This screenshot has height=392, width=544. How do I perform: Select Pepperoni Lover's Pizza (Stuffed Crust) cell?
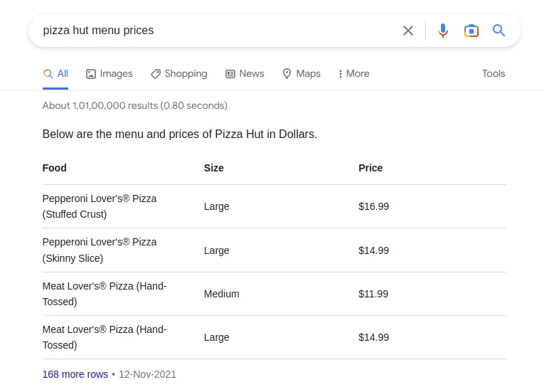pyautogui.click(x=100, y=206)
